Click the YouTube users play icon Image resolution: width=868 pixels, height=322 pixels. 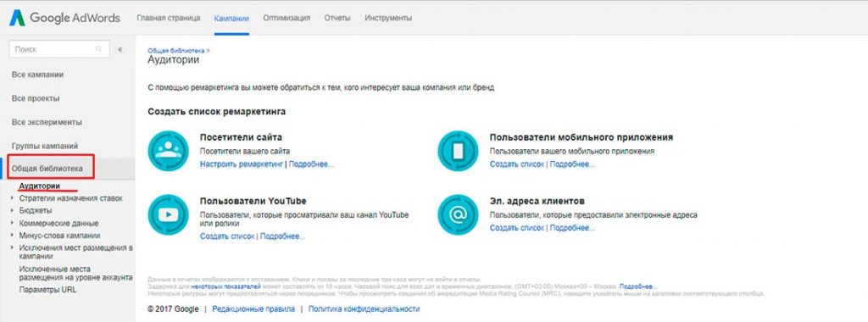[169, 214]
